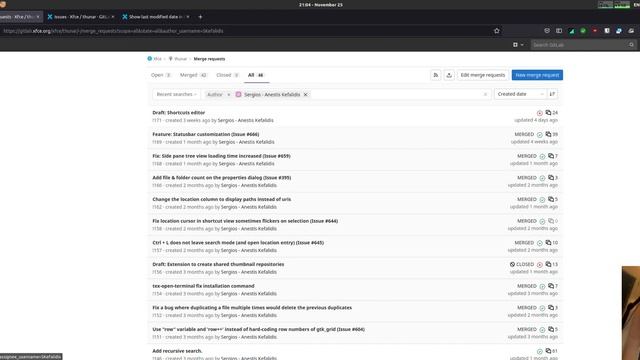Click the system monitor graphs in top panel
Screen dimensions: 640x360
tap(614, 4)
